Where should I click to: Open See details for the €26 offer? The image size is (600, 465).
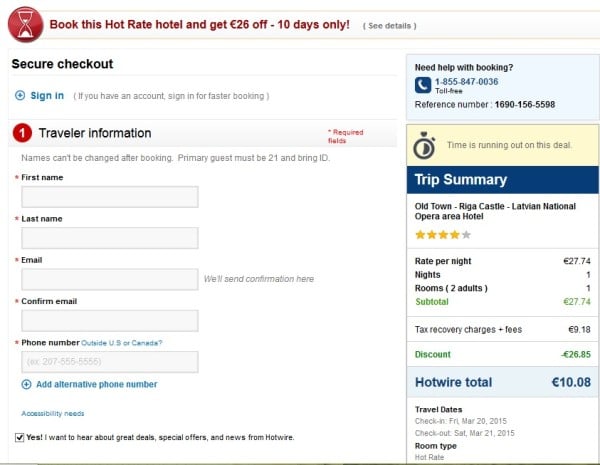(x=390, y=26)
